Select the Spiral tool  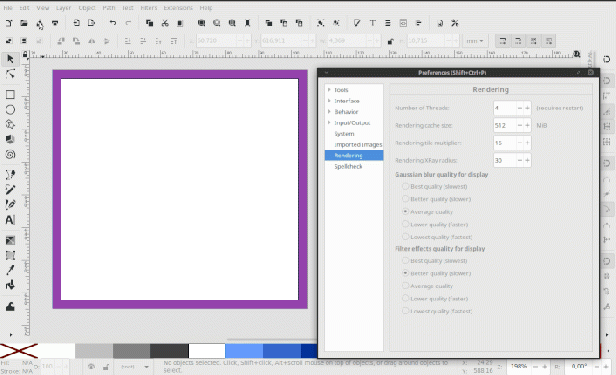point(10,154)
